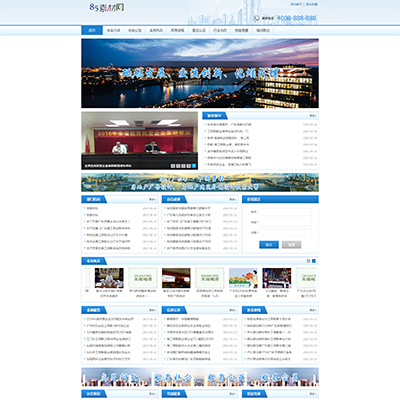
Task: Open the harbor night skyline hero banner
Action: pyautogui.click(x=200, y=73)
